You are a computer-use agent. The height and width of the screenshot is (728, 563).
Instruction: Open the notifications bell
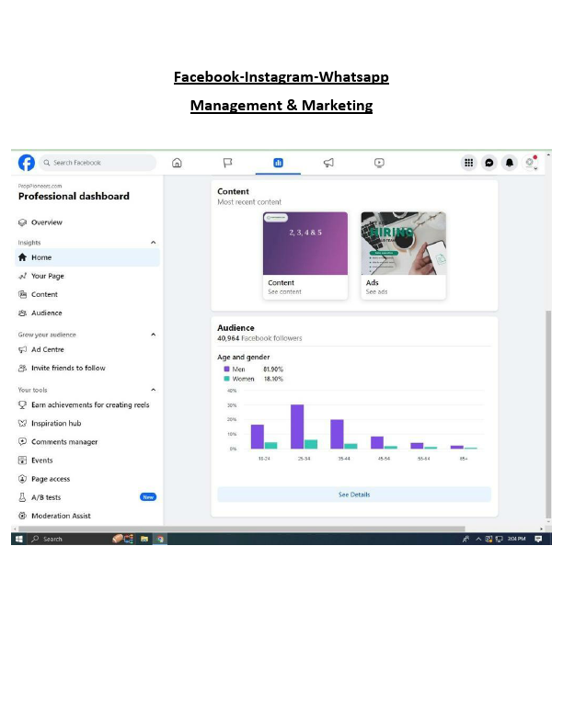(510, 163)
